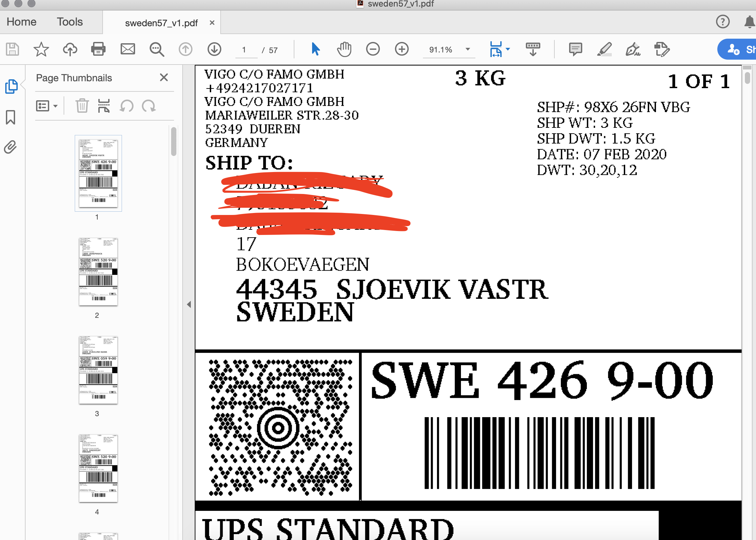Select the highlighter pen tool

604,49
